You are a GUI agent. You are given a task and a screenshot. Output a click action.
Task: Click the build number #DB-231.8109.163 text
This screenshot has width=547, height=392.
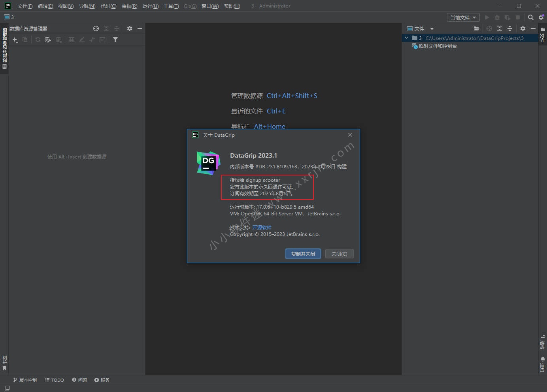(276, 167)
